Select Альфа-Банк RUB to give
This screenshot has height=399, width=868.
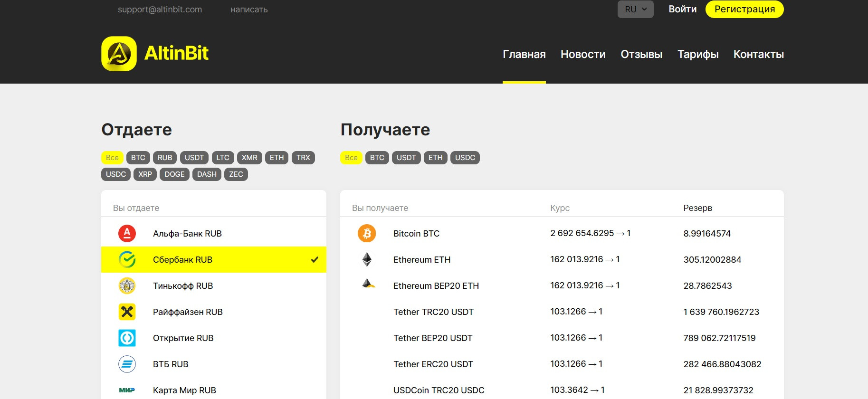click(214, 233)
